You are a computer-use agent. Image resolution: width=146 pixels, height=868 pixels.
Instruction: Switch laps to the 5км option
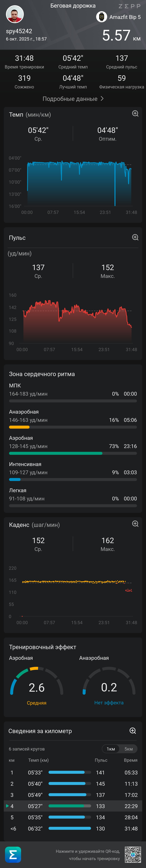point(128,749)
